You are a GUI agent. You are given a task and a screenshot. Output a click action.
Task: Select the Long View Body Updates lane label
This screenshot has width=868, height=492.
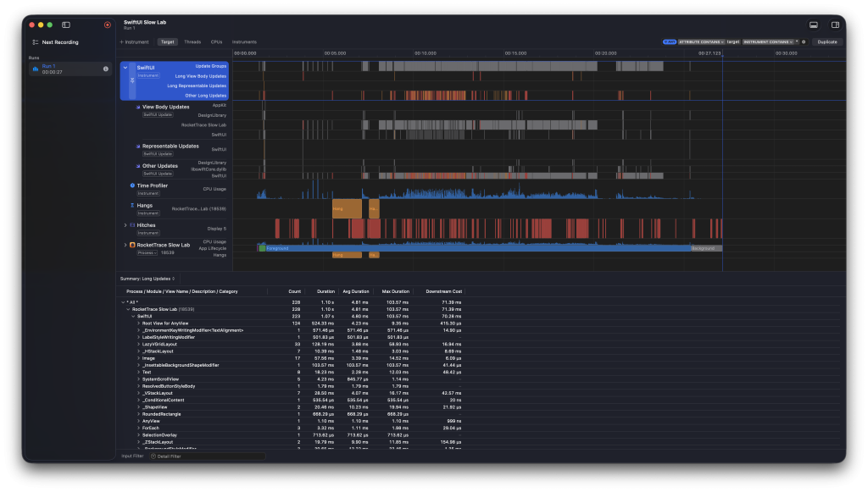(200, 76)
